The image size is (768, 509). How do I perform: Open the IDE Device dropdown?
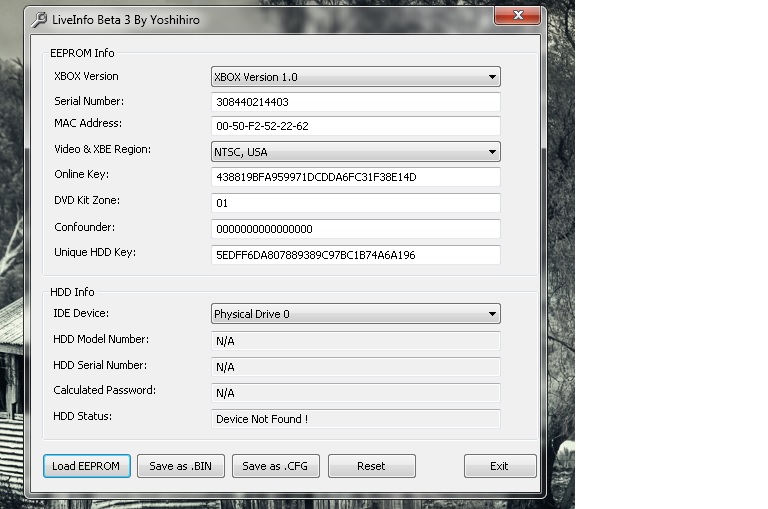click(356, 314)
